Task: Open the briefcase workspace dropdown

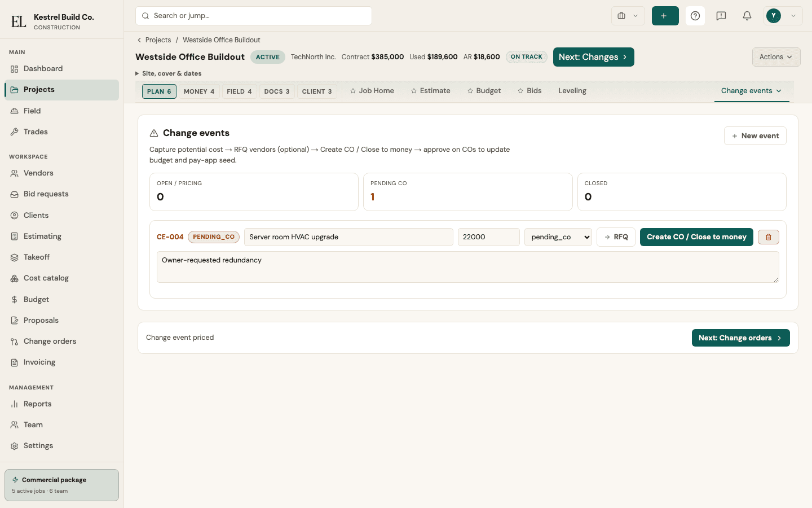Action: click(628, 16)
